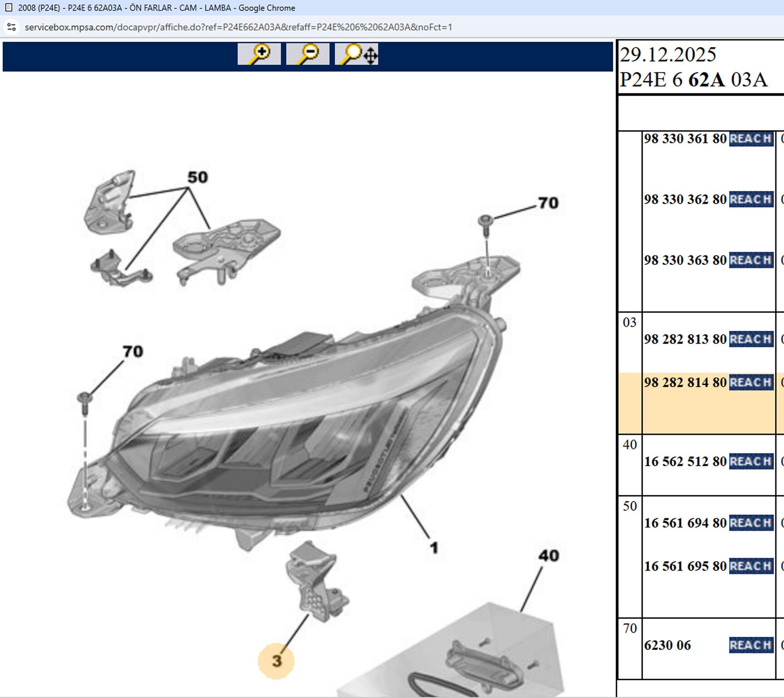The height and width of the screenshot is (698, 784).
Task: Click the servicebox URL address bar
Action: pyautogui.click(x=238, y=27)
